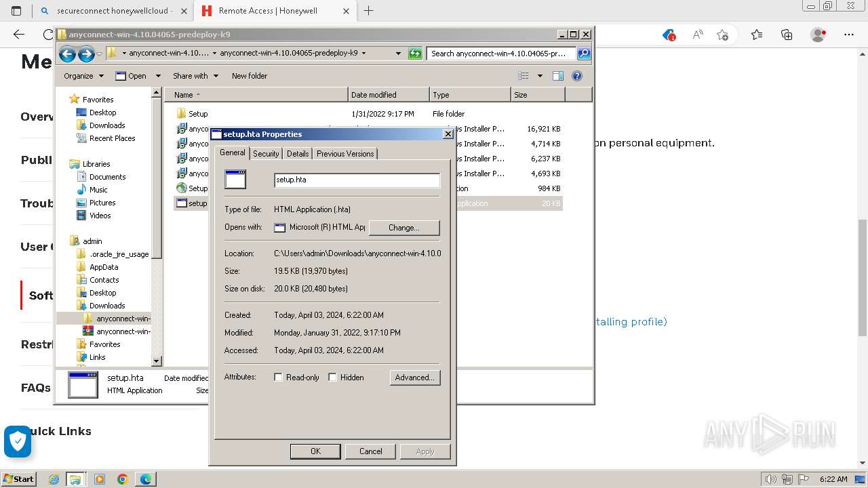Click the search magnifier icon in Explorer
The image size is (868, 488).
coord(584,54)
